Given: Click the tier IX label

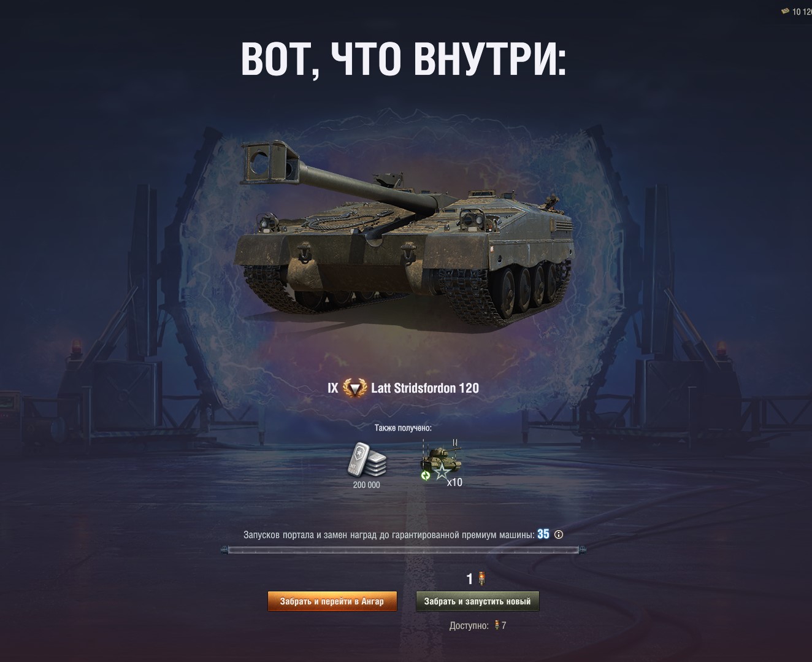Looking at the screenshot, I should tap(333, 388).
